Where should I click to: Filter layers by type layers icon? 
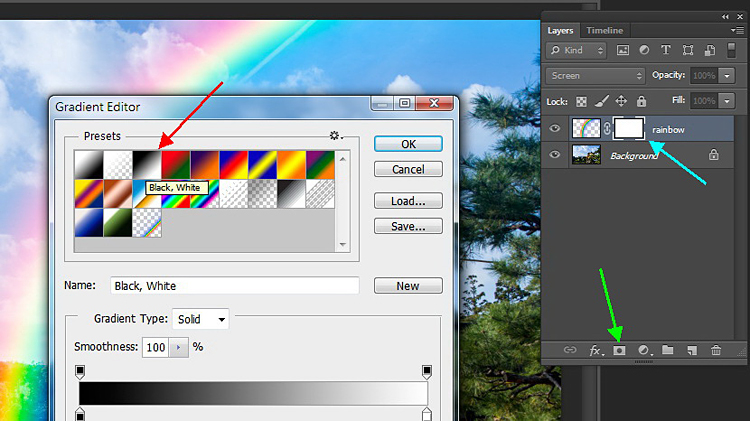pyautogui.click(x=665, y=50)
